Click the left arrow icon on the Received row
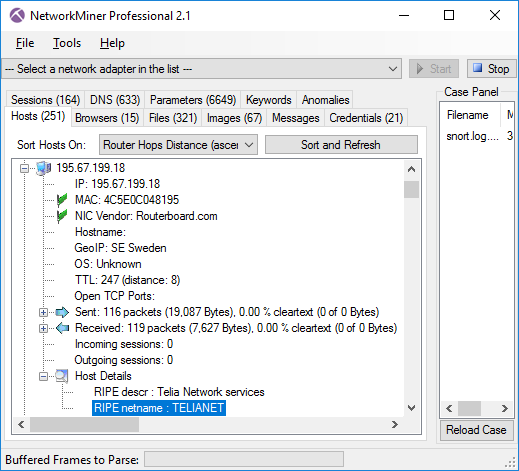Viewport: 519px width, 471px height. click(x=62, y=328)
